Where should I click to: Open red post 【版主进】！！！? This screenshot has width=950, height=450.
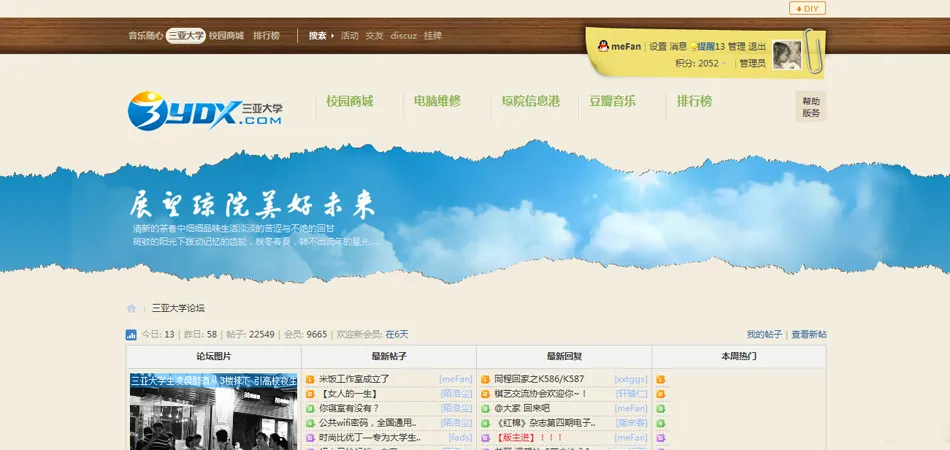[528, 437]
